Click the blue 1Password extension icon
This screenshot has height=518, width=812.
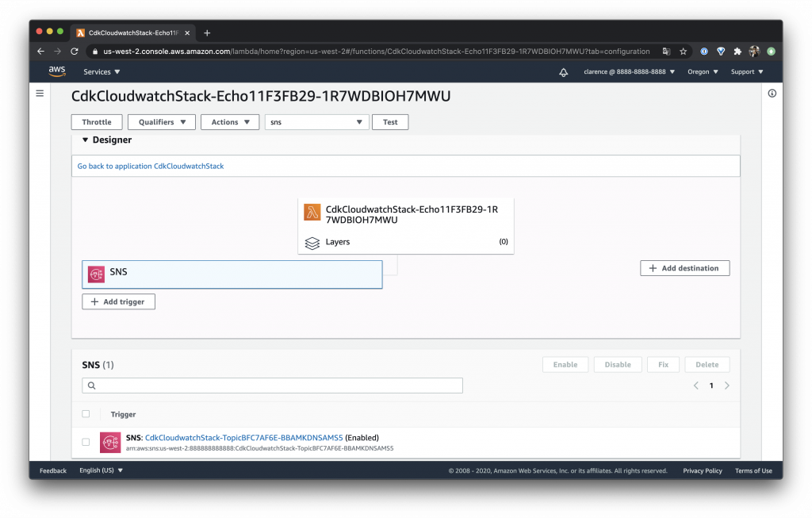pyautogui.click(x=704, y=52)
